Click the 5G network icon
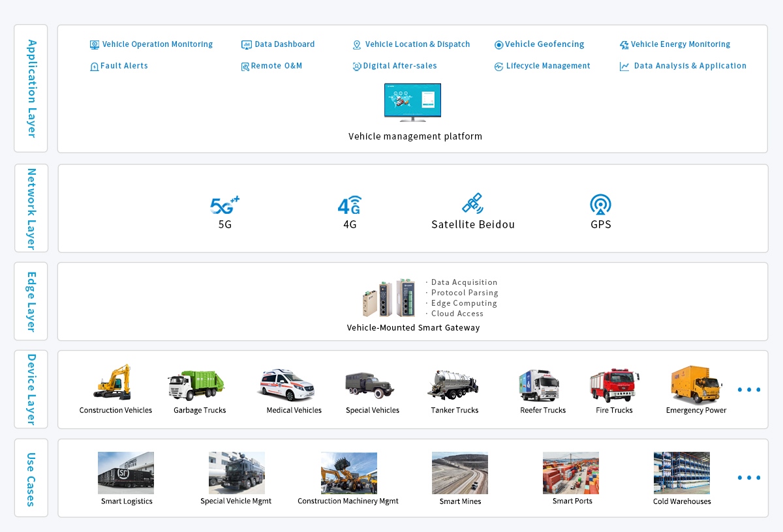 pos(224,205)
